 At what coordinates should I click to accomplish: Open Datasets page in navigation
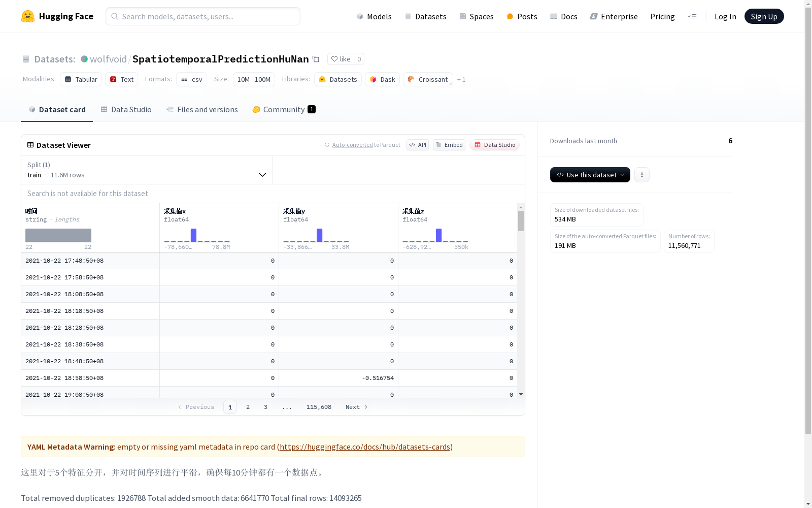[x=425, y=16]
